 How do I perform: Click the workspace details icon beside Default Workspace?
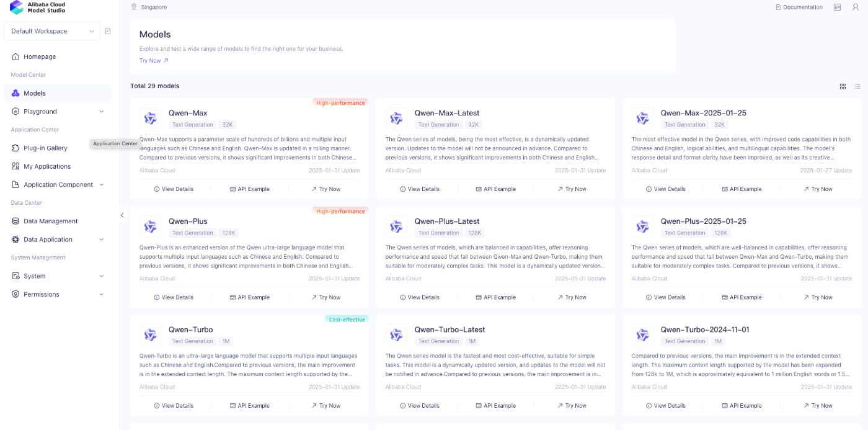[108, 31]
